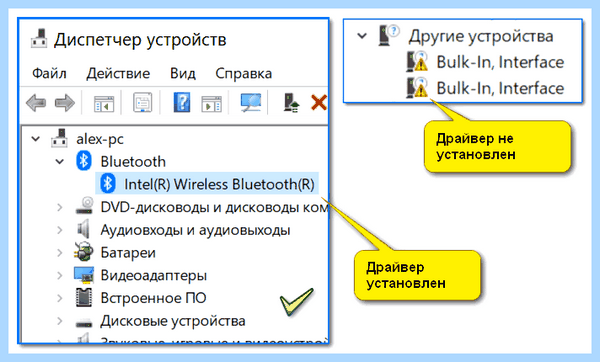Image resolution: width=600 pixels, height=362 pixels.
Task: Open the Справка menu
Action: 243,73
